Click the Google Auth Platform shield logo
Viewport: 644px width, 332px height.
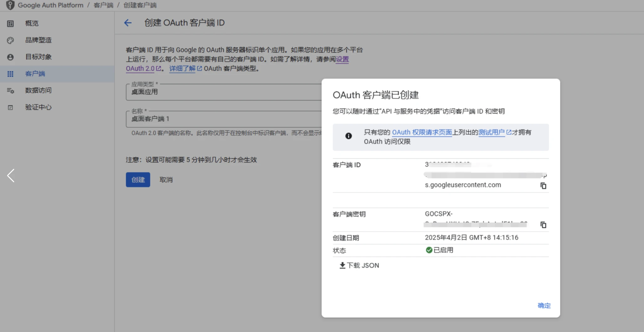click(10, 5)
